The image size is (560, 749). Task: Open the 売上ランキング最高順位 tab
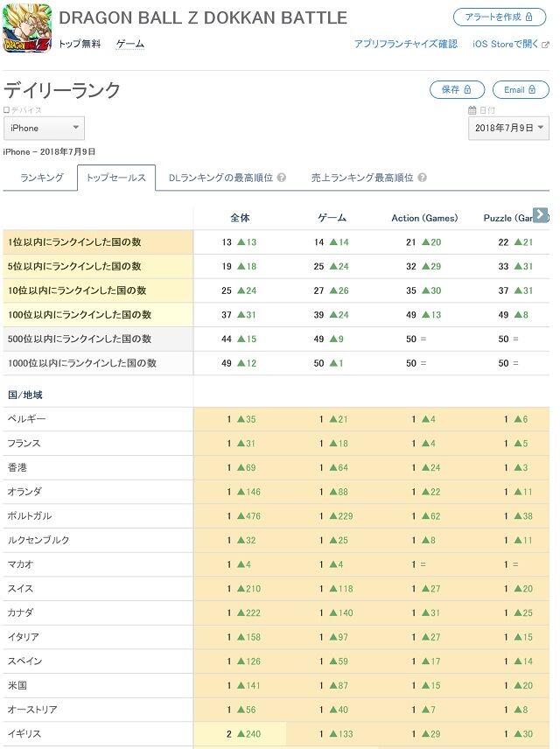click(x=362, y=178)
